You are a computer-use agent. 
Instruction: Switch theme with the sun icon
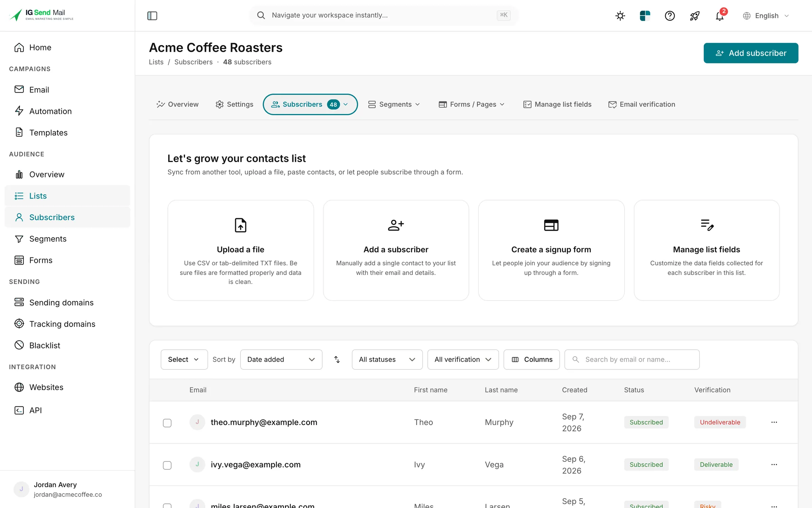click(x=620, y=16)
